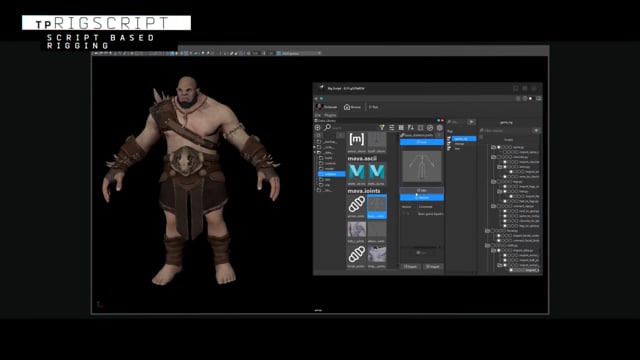
Task: Select the bottom joints chain icon thumbnail
Action: 356,254
